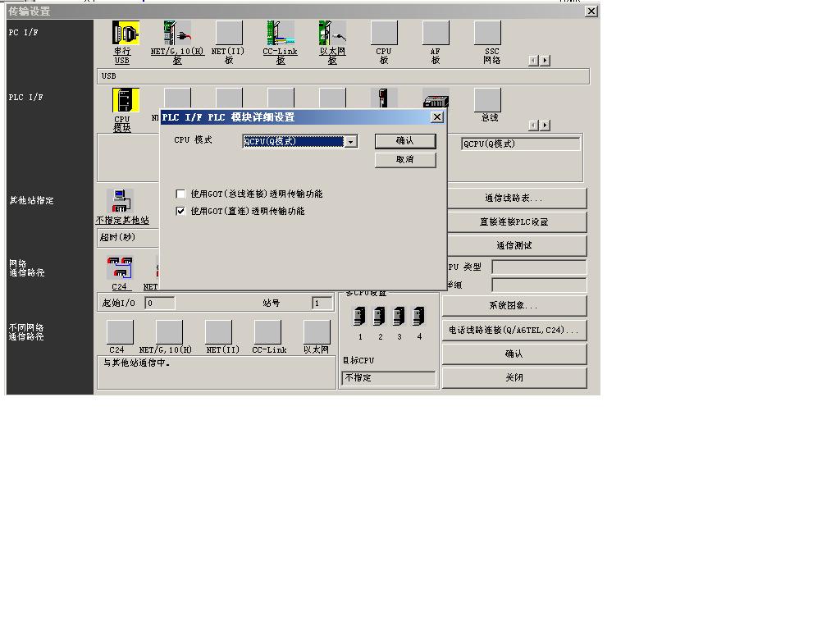The height and width of the screenshot is (630, 840).
Task: Click the 起始I/O input field
Action: click(x=159, y=304)
